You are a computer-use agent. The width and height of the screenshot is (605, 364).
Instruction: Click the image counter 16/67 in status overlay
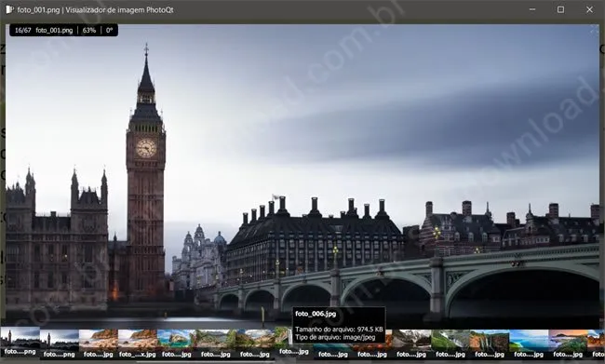22,30
